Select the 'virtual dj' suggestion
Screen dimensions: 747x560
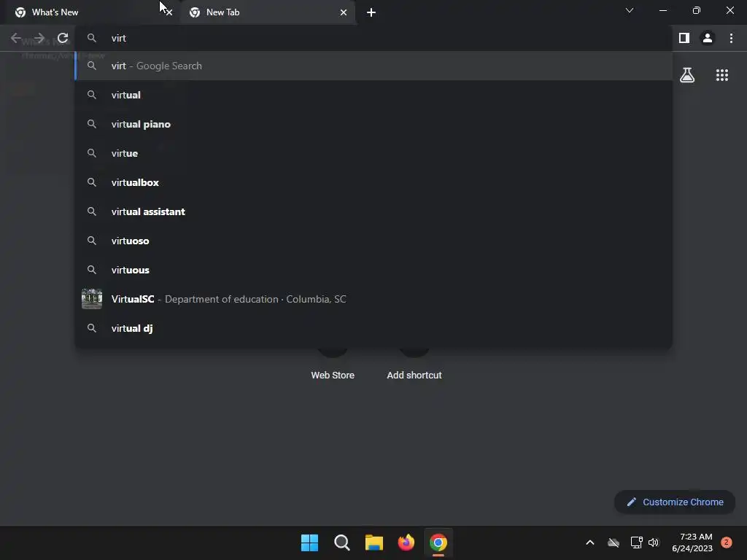pyautogui.click(x=374, y=328)
